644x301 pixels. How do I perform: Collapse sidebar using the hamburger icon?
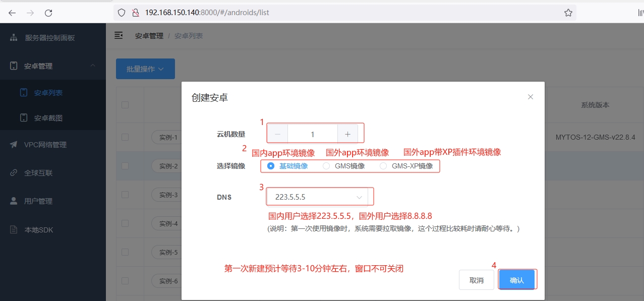click(119, 35)
